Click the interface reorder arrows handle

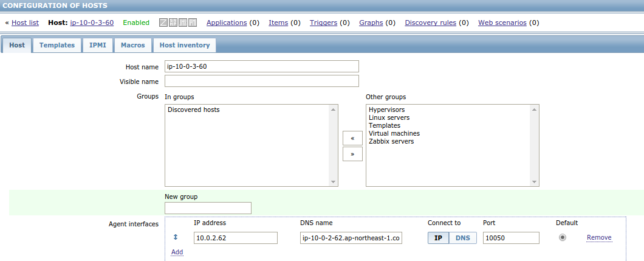pos(176,237)
